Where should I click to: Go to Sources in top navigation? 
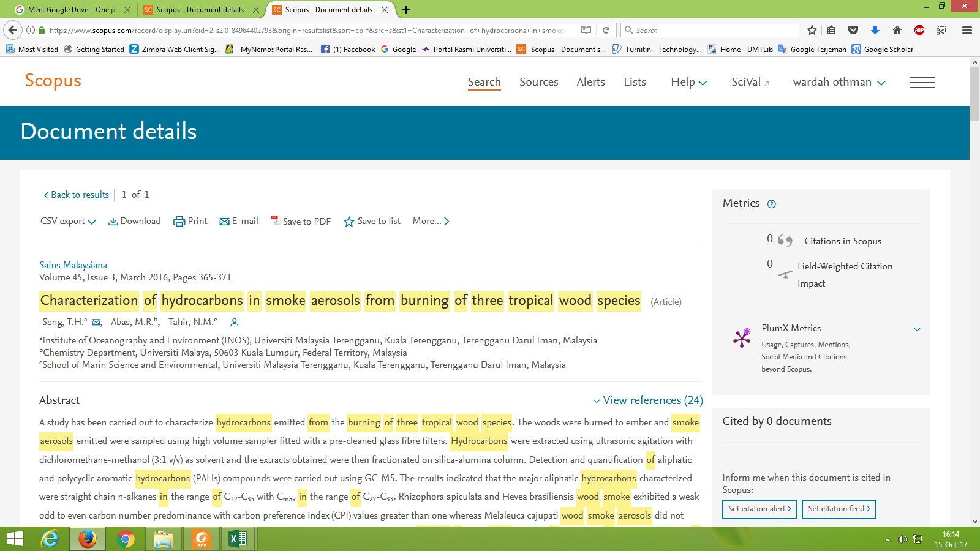click(538, 82)
